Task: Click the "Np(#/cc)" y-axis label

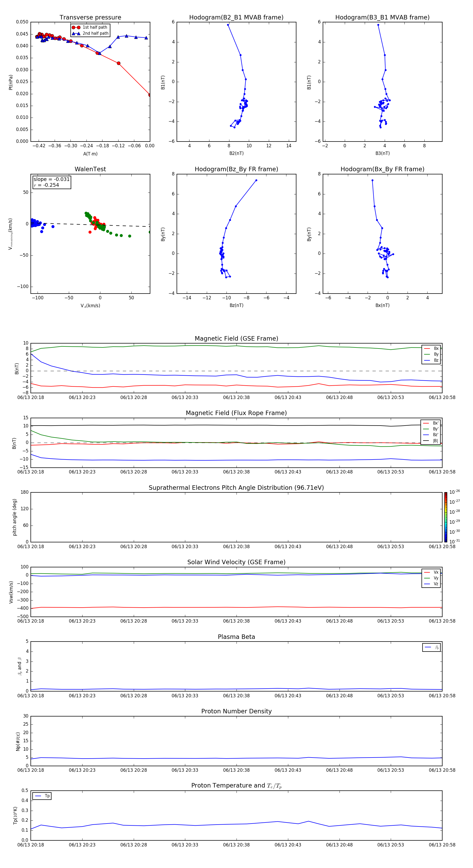Action: (x=18, y=741)
